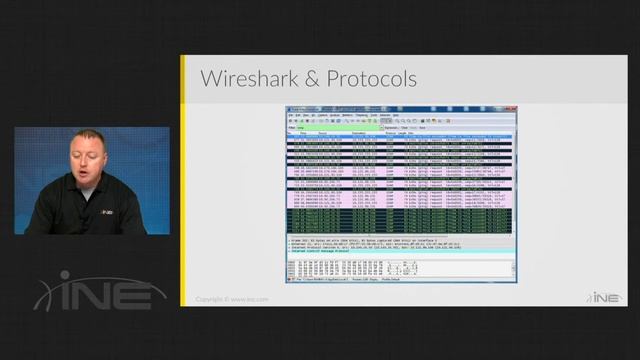Click the Stop capture toolbar icon

pyautogui.click(x=307, y=121)
